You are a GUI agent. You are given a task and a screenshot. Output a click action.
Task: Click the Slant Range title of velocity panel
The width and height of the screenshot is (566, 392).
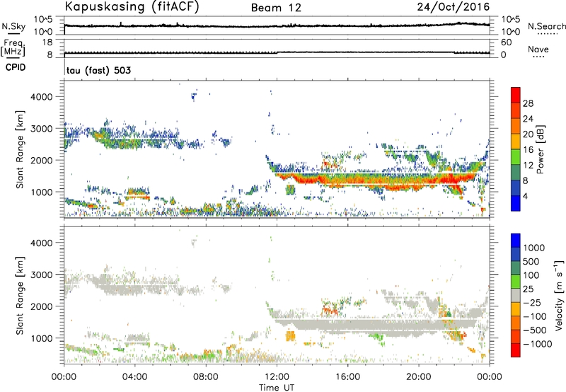click(20, 296)
